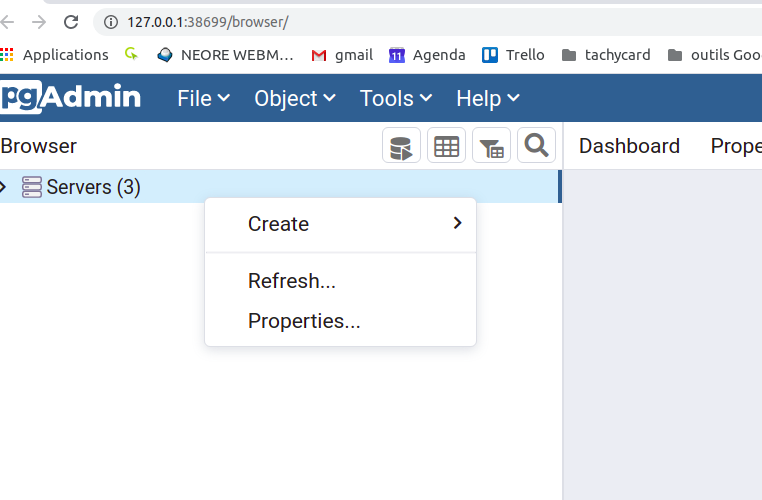Expand the Servers (3) tree node
Screen dimensions: 762x500
coord(3,187)
